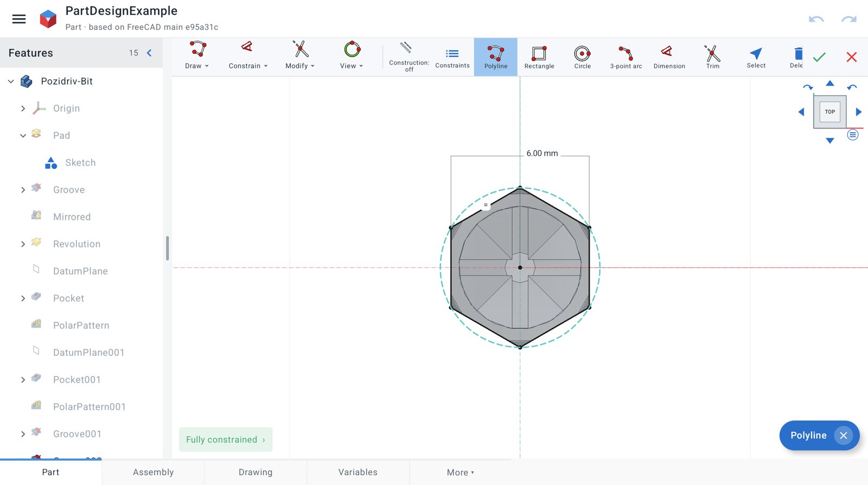The height and width of the screenshot is (485, 868).
Task: Select the Dimension constraint tool
Action: (x=669, y=57)
